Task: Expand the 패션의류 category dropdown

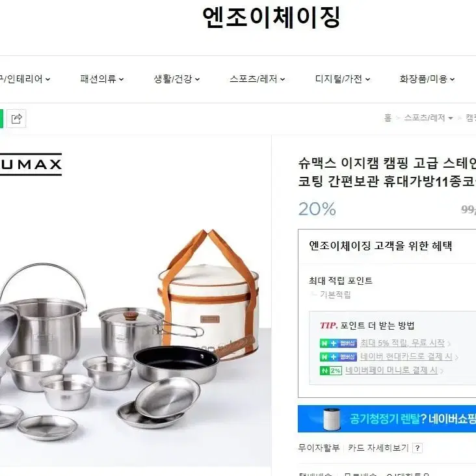Action: [101, 79]
